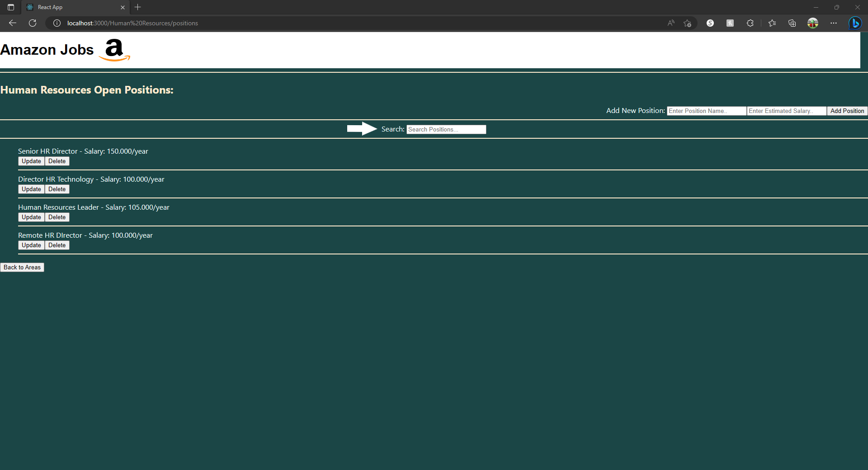868x470 pixels.
Task: Click the Search Positions field
Action: pyautogui.click(x=446, y=129)
